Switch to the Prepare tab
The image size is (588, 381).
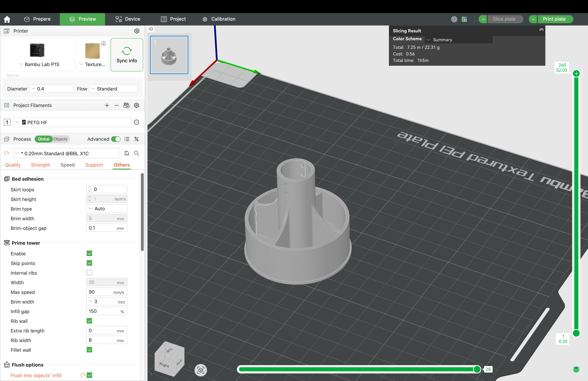[37, 19]
